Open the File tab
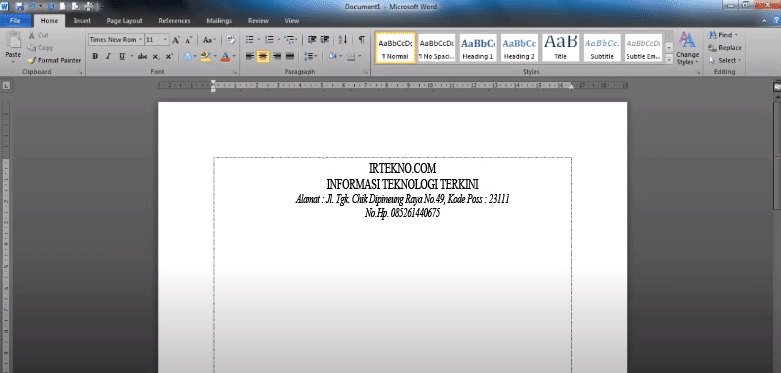Viewport: 781px width, 373px height. (x=15, y=21)
